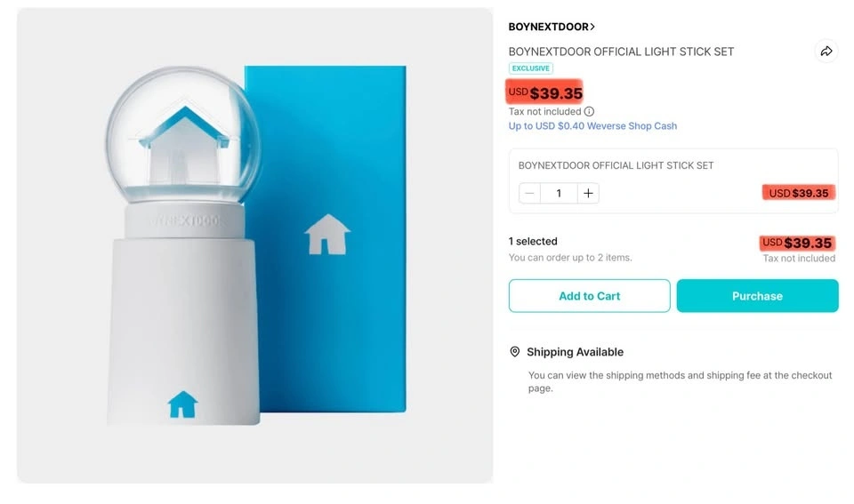The height and width of the screenshot is (504, 854).
Task: Click the Weverse Shop Cash link
Action: tap(592, 126)
